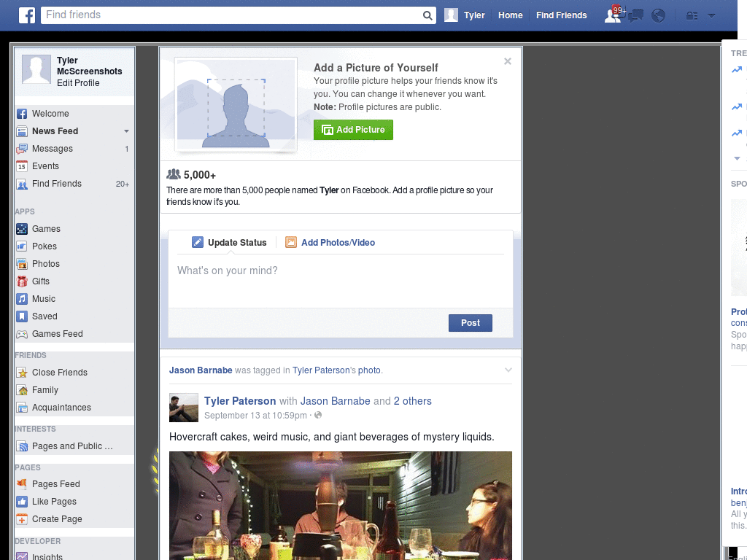The width and height of the screenshot is (747, 560).
Task: Click the Jason Barnabe link in story header
Action: tap(201, 370)
